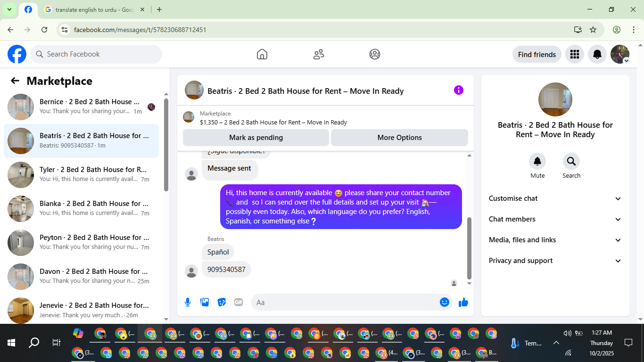Choose a sticker

[x=222, y=302]
